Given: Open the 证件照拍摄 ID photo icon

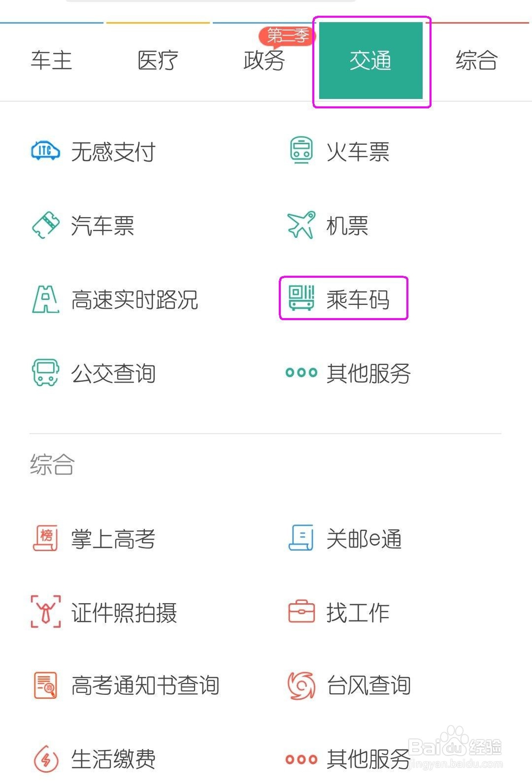Looking at the screenshot, I should pos(46,612).
